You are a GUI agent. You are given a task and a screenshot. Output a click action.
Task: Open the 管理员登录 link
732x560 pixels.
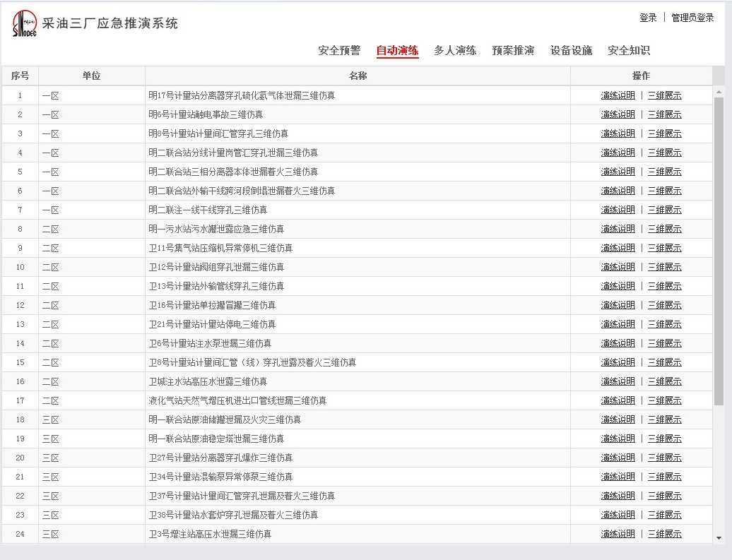pyautogui.click(x=692, y=18)
